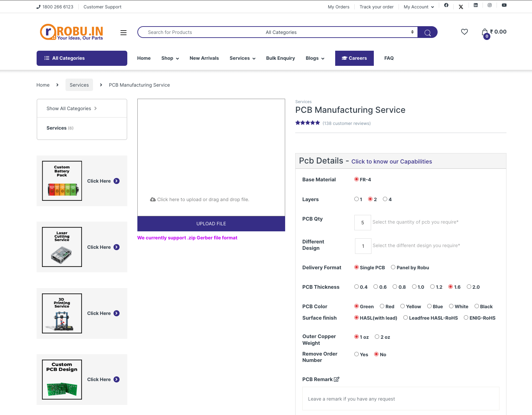532x415 pixels.
Task: Open the Custom PCB Design thumbnail
Action: pos(62,379)
